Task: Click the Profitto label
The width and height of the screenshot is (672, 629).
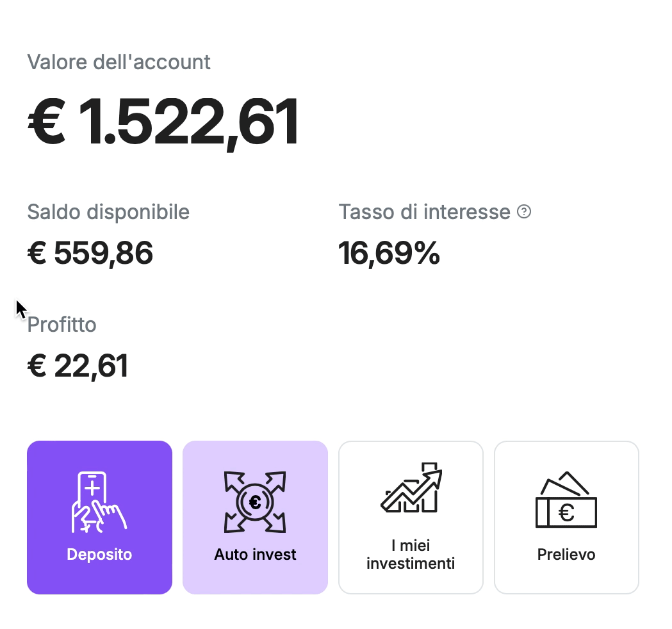Action: pos(62,325)
